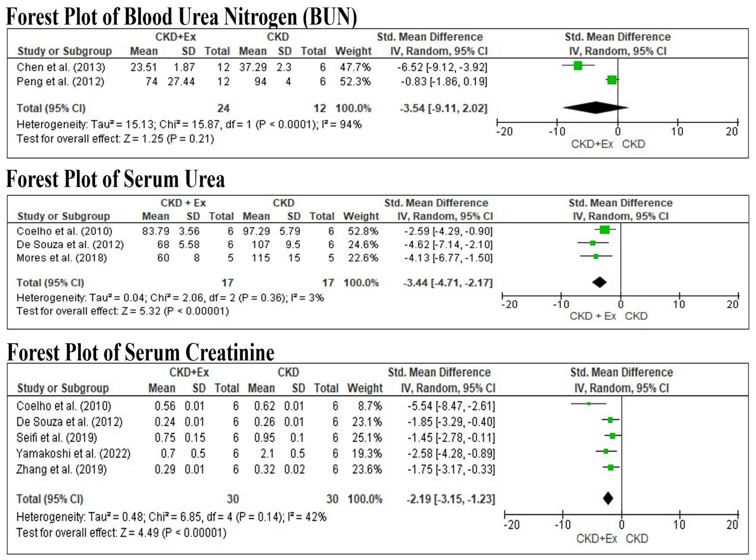Click Forest Plot of Blood Urea Nitrogen title

tap(181, 17)
